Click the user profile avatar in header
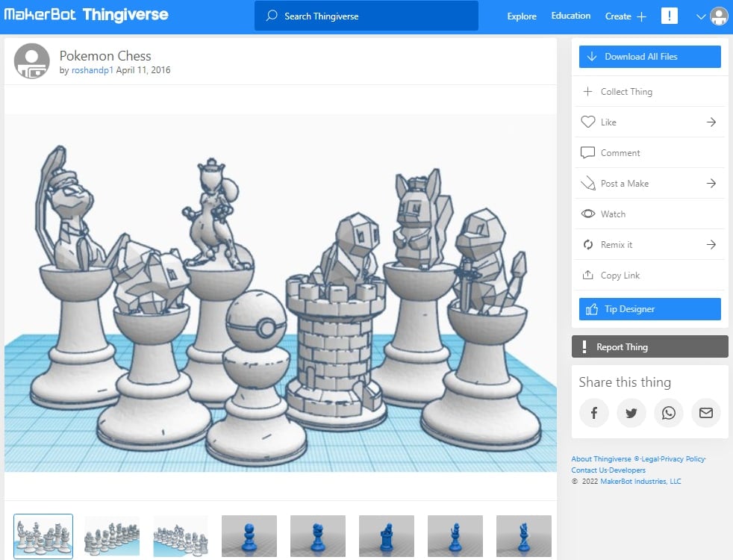The height and width of the screenshot is (560, 733). (x=719, y=16)
